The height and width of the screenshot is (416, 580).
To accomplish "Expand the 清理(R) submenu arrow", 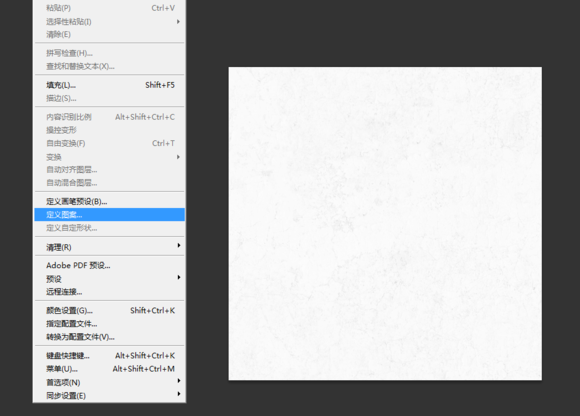I will [x=179, y=246].
